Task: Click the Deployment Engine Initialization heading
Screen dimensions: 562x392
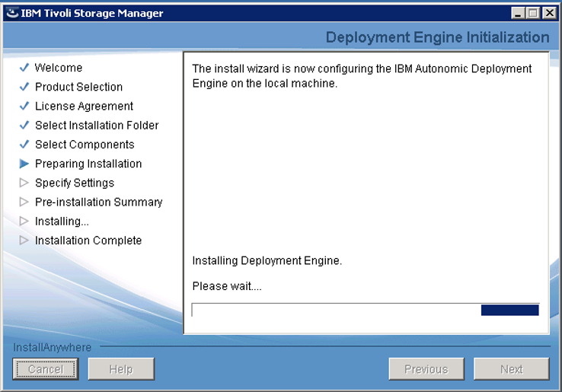Action: click(x=437, y=37)
